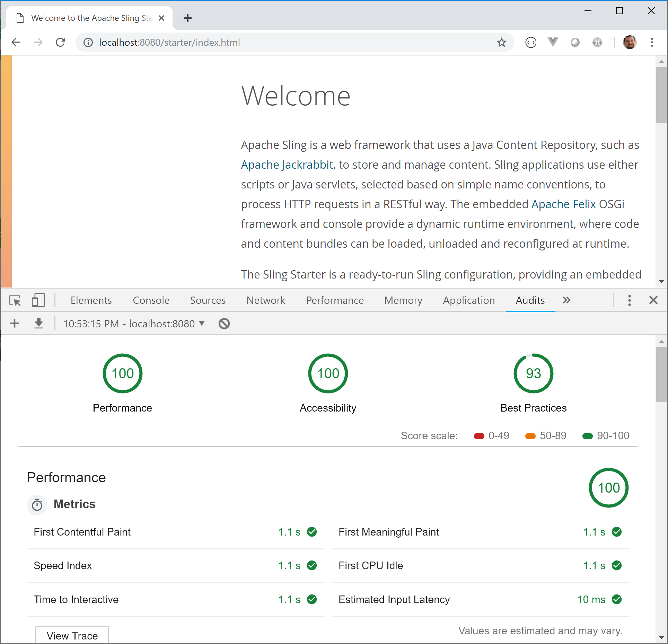Click the inspect element picker icon
The height and width of the screenshot is (644, 668).
click(15, 300)
